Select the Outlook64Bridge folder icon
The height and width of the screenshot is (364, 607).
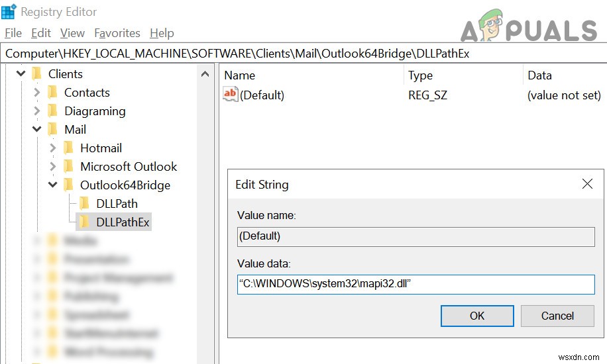coord(68,185)
